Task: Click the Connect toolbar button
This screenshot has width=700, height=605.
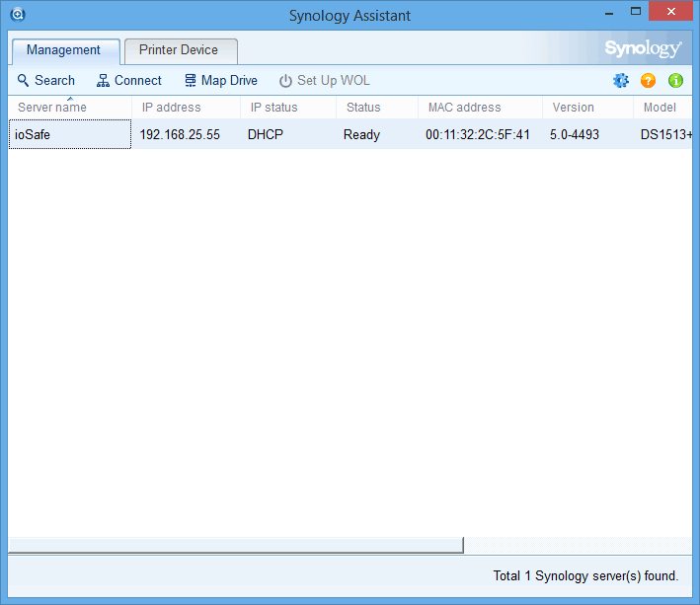Action: (x=129, y=81)
